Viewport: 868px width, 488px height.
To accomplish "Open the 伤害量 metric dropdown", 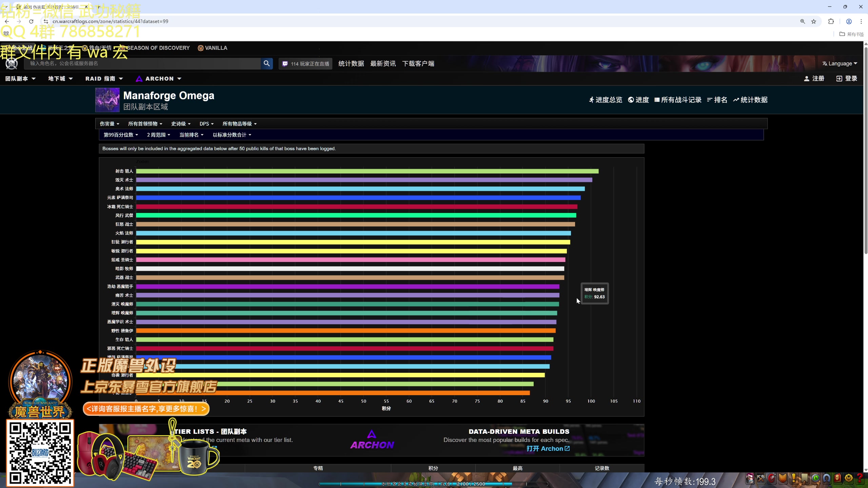I will [110, 124].
